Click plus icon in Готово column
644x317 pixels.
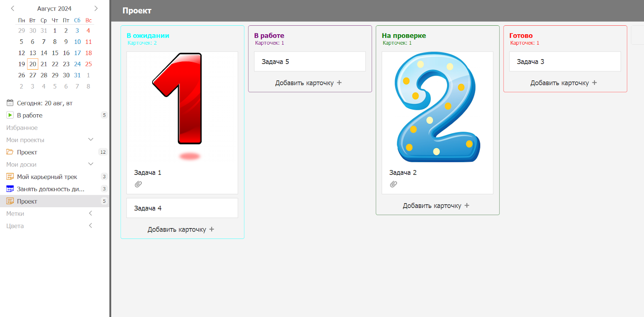tap(594, 82)
